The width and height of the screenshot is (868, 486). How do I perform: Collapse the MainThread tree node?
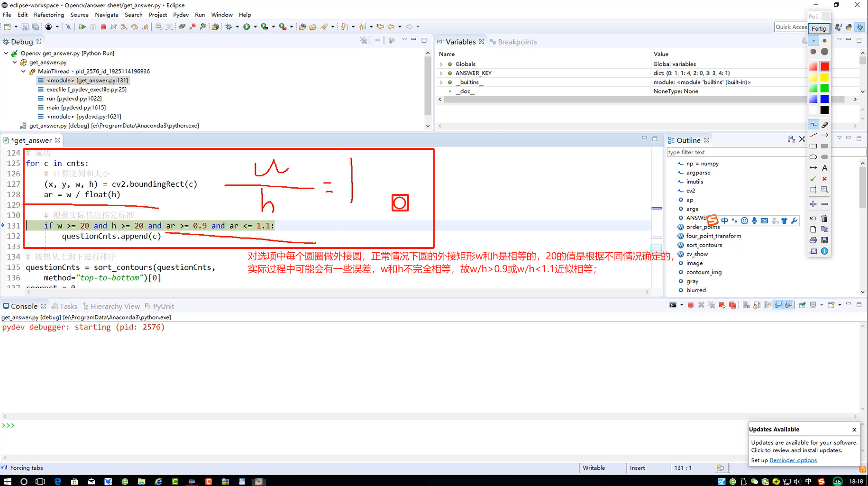pyautogui.click(x=23, y=71)
